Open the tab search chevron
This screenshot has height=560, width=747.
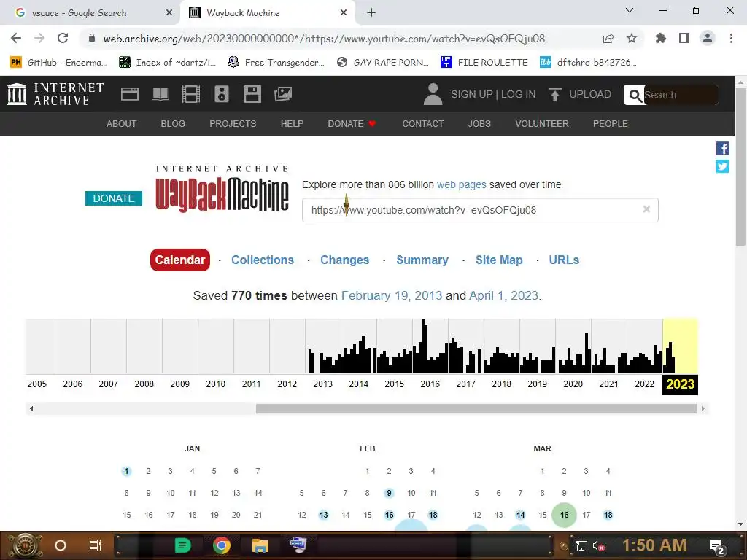(630, 10)
